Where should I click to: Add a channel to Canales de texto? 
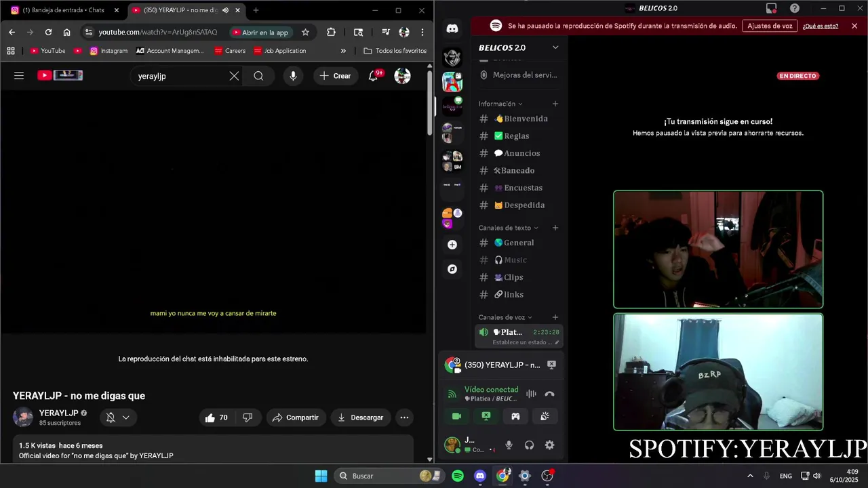tap(555, 228)
